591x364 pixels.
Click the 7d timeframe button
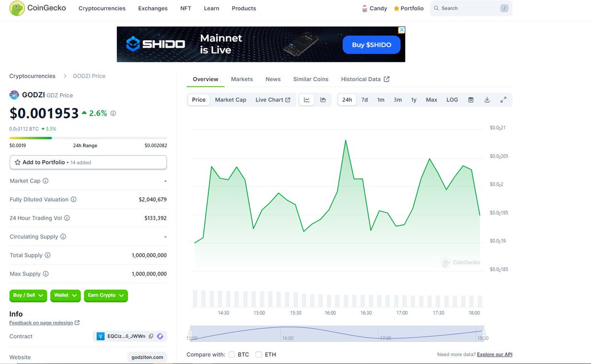click(364, 99)
